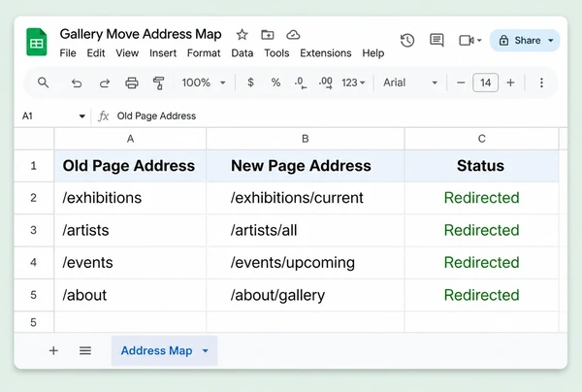Open the File menu
Image resolution: width=582 pixels, height=392 pixels.
[68, 53]
